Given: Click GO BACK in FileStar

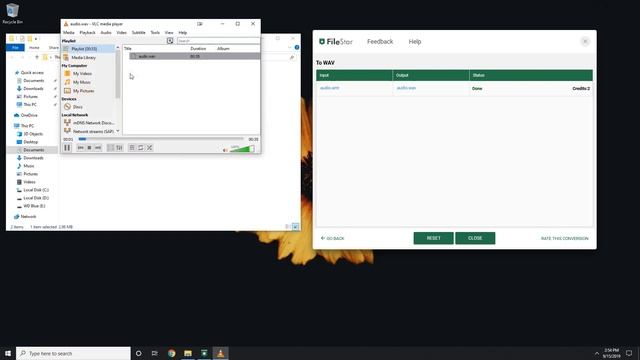Looking at the screenshot, I should click(x=333, y=238).
